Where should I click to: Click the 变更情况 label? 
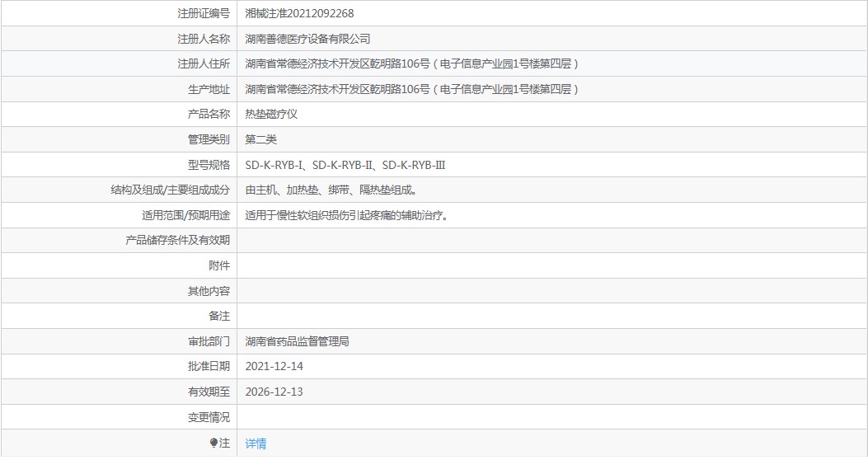click(209, 417)
